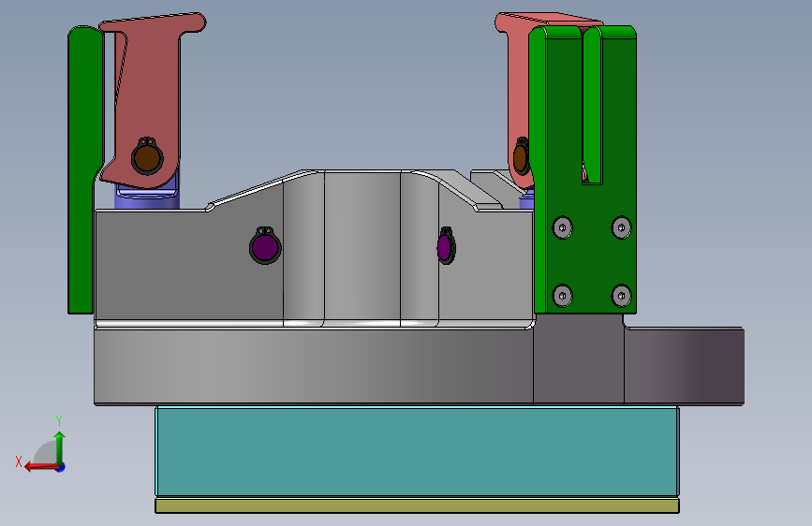812x526 pixels.
Task: Select the left green guard bracket
Action: pos(84,169)
